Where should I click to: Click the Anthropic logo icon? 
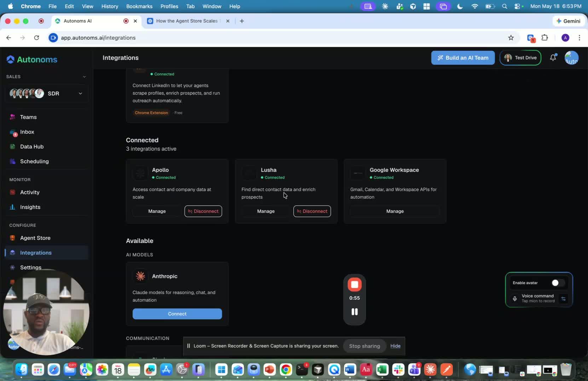[140, 276]
